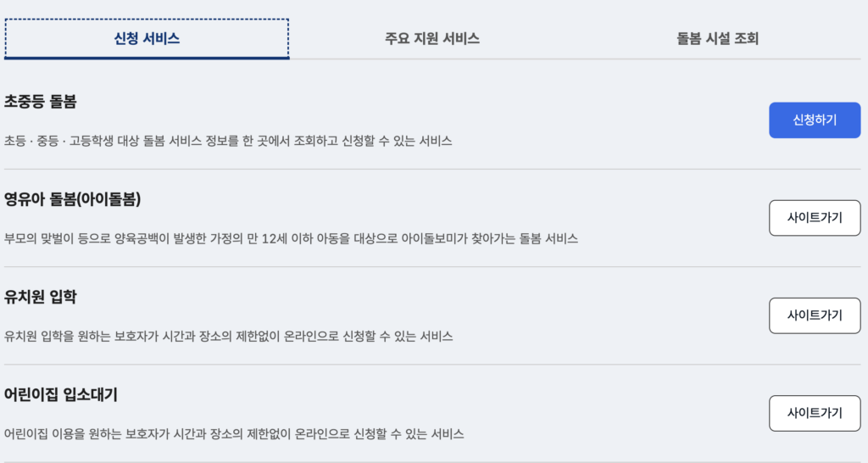Viewport: 868px width, 463px height.
Task: Click 사이트가기 for 어린이집 입소대기
Action: [814, 413]
